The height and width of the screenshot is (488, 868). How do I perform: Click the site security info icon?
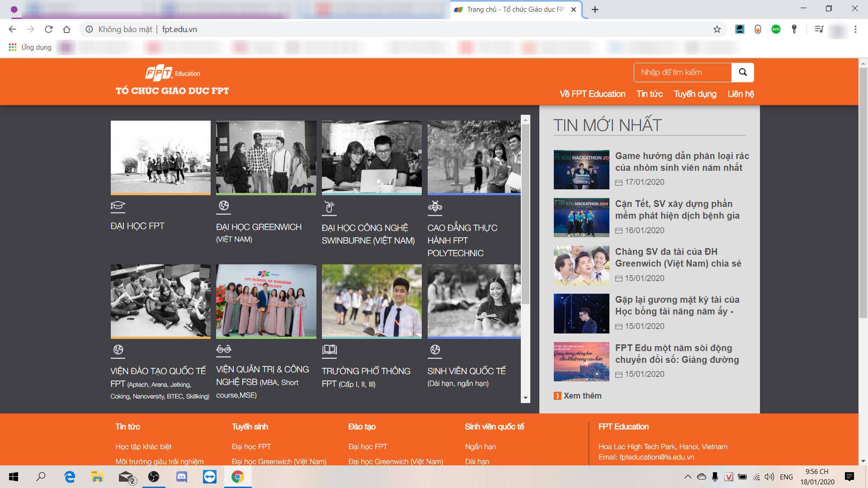tap(90, 29)
